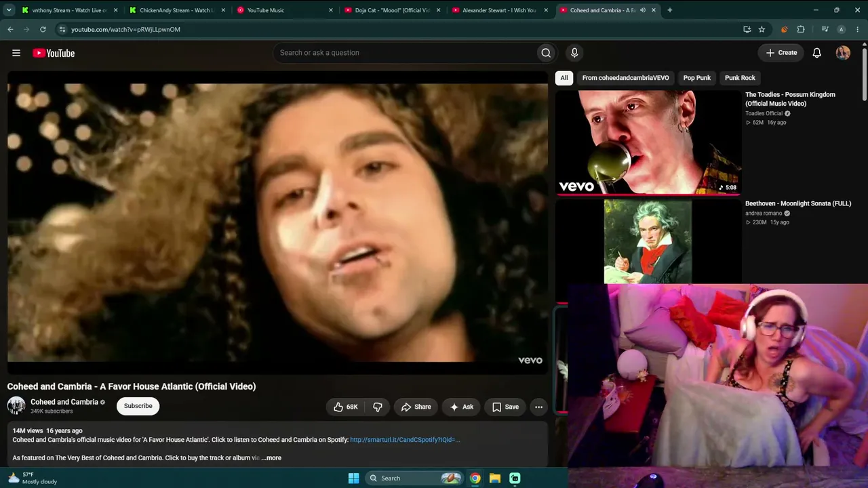Image resolution: width=868 pixels, height=488 pixels.
Task: Click the Share button
Action: tap(416, 407)
